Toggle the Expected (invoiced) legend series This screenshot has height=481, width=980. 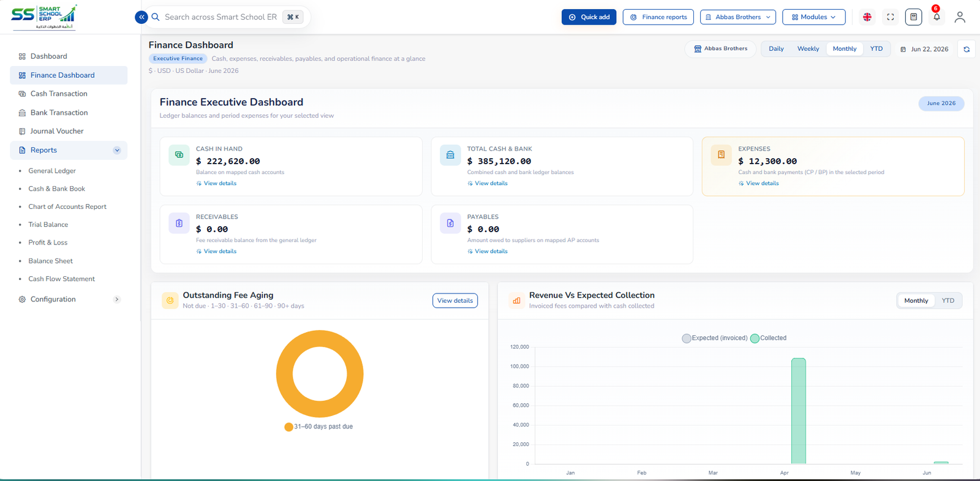point(715,338)
